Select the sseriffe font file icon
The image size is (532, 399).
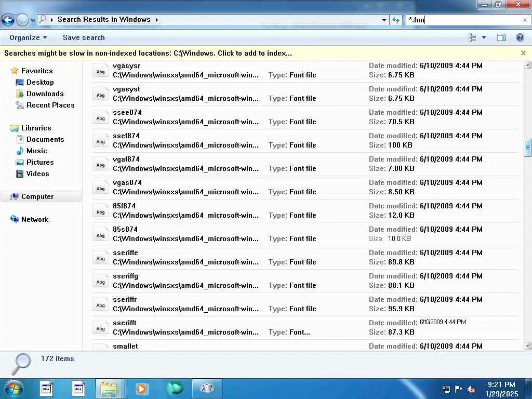click(100, 258)
